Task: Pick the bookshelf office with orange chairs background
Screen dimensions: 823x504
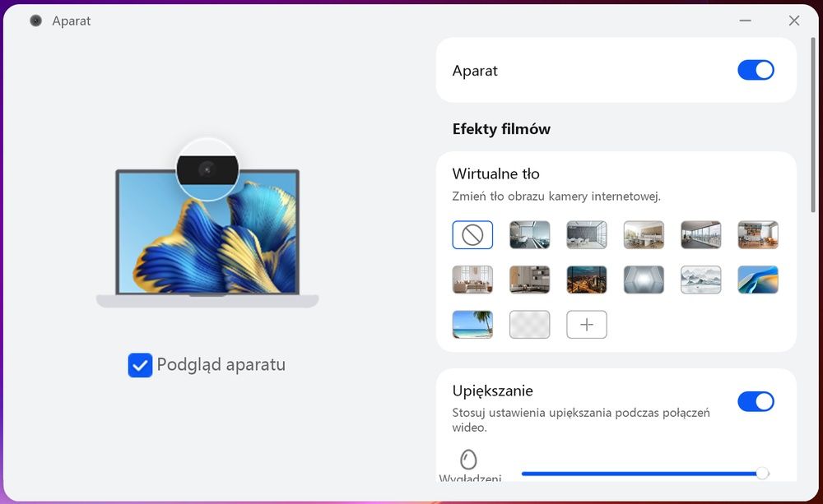Action: point(758,235)
